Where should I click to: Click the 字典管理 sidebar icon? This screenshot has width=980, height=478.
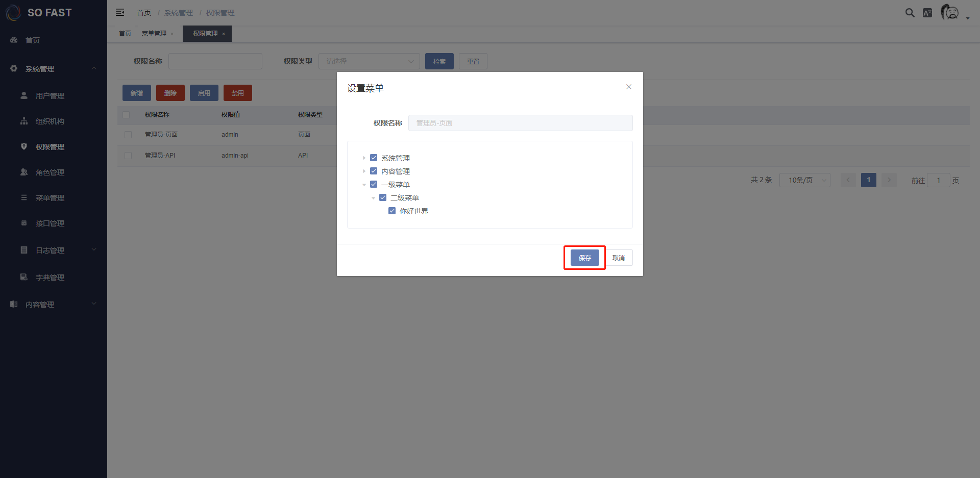[x=24, y=277]
